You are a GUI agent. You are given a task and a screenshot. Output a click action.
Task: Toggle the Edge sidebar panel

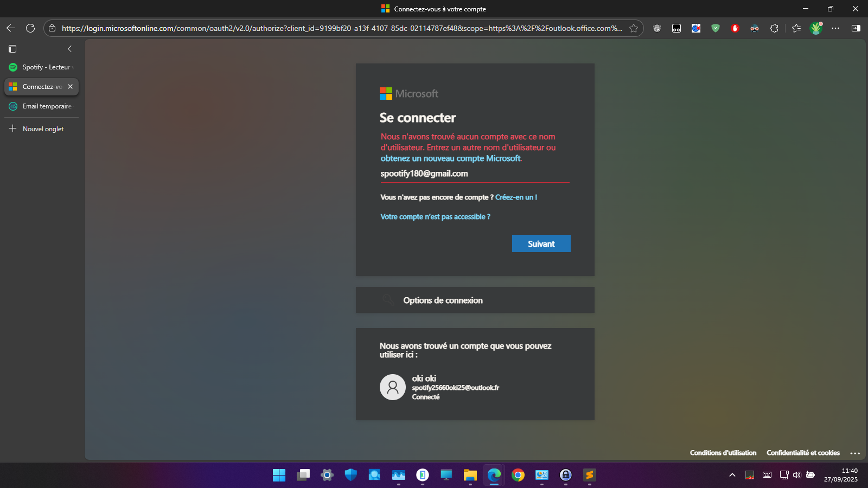tap(856, 28)
